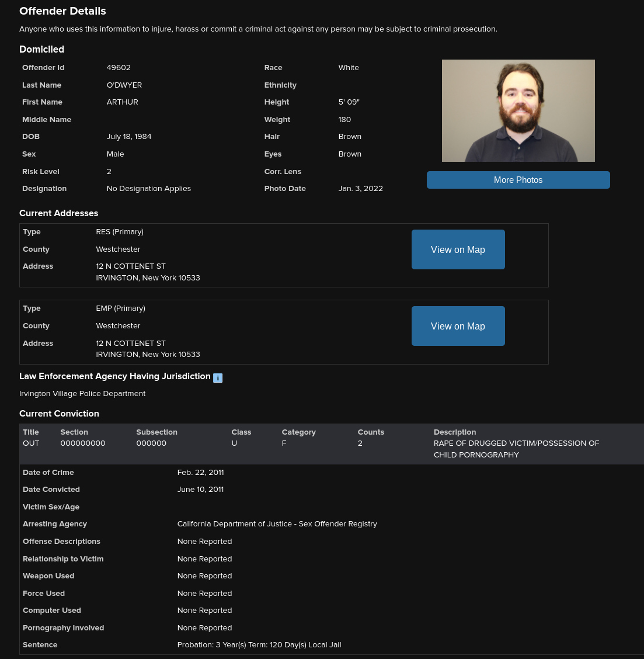Click Irvington Village Police Department text

[82, 393]
